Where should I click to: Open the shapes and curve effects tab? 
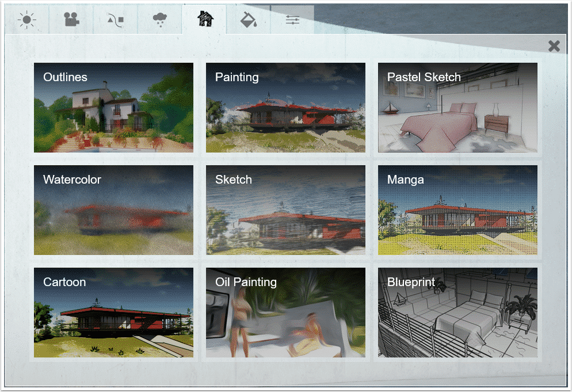(116, 20)
